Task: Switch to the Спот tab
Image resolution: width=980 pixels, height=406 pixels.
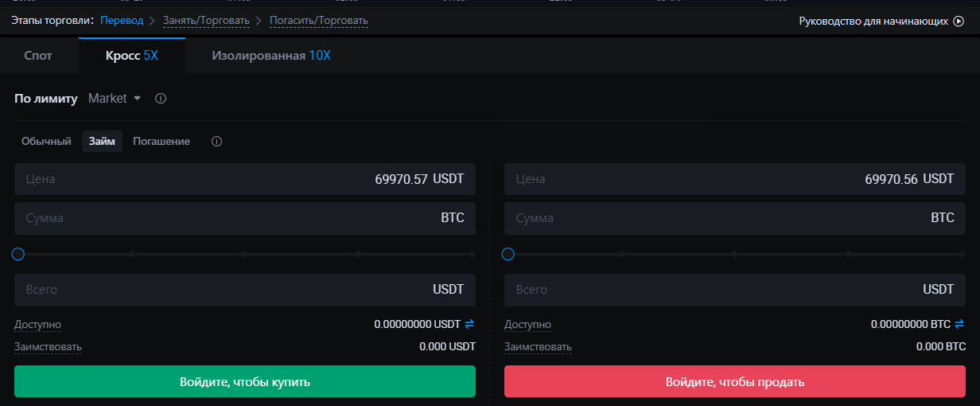Action: pos(38,56)
